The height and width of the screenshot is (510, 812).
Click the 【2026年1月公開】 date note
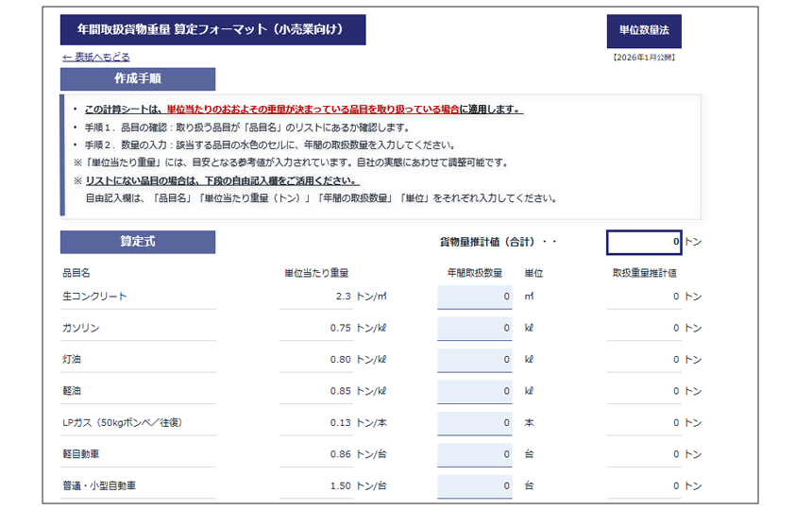[x=644, y=58]
